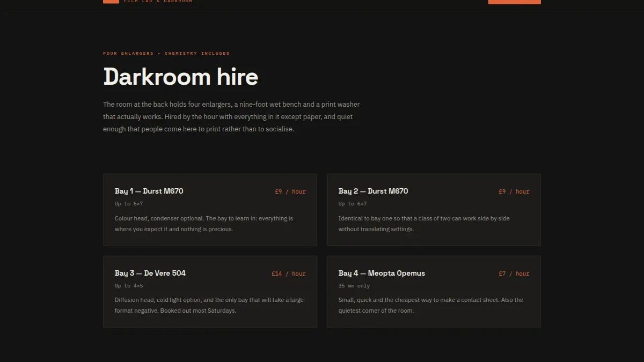Select the Bay 2 — Durst M670 title
The image size is (644, 362).
pyautogui.click(x=373, y=191)
